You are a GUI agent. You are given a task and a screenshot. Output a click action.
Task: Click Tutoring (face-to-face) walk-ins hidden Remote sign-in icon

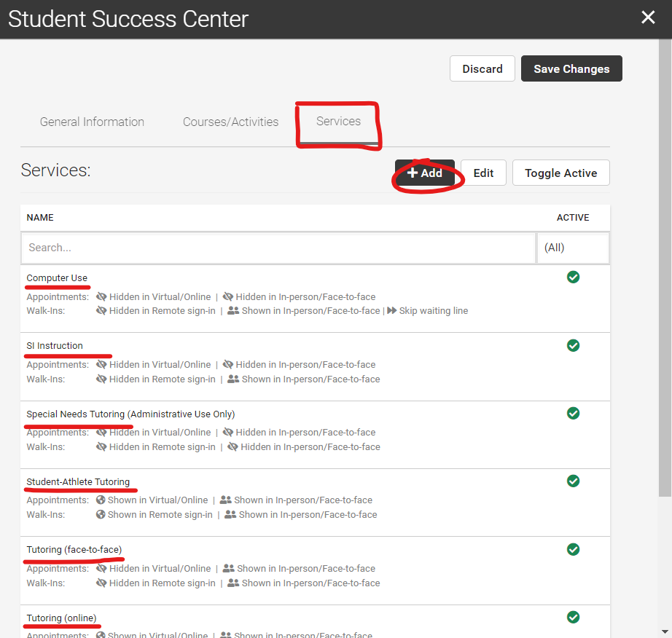point(101,583)
